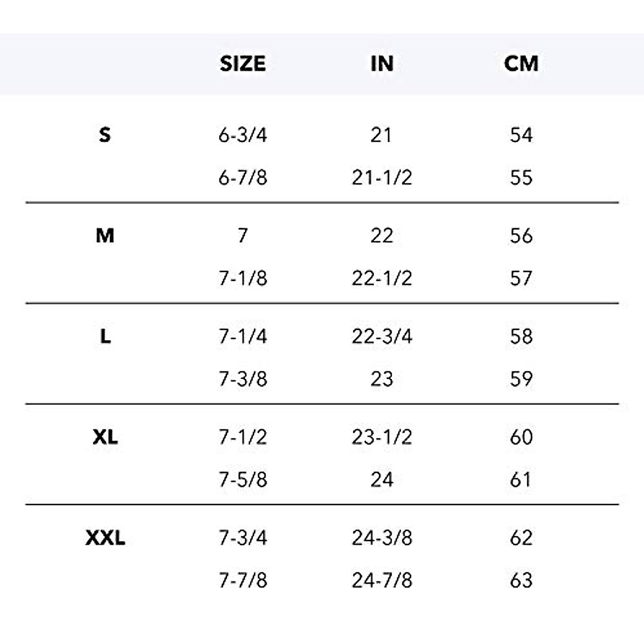The width and height of the screenshot is (644, 644).
Task: Click the SIZE column header
Action: (243, 64)
